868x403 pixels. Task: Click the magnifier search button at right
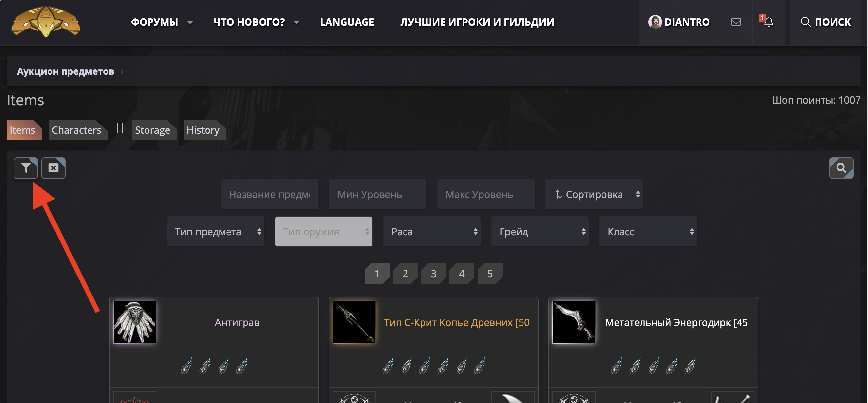pos(841,168)
